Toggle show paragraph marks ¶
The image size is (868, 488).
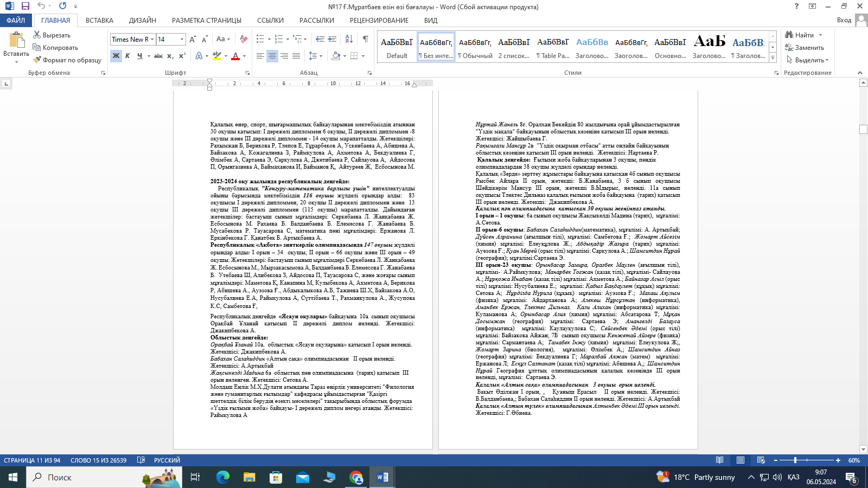point(366,40)
